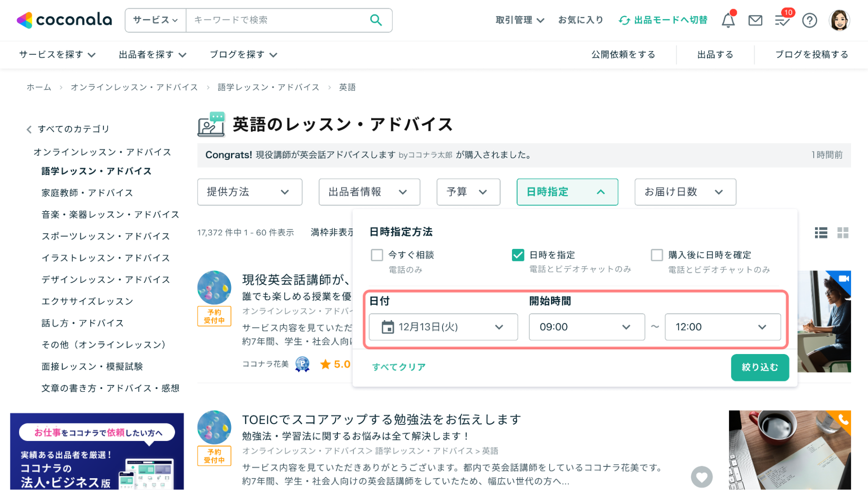Open notifications bell icon
Viewport: 868px width, 490px height.
pos(728,20)
